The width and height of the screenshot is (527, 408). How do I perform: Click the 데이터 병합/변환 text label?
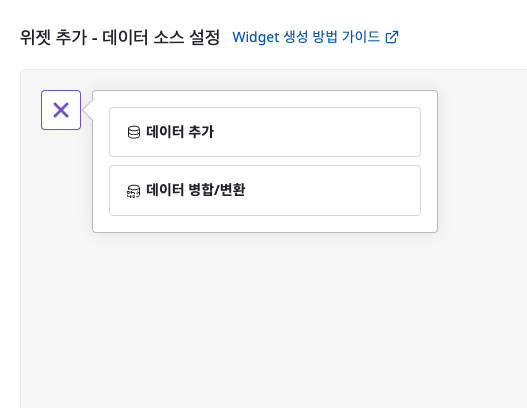point(196,190)
